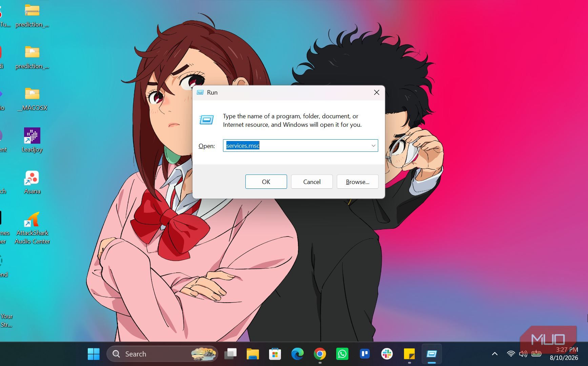Viewport: 588px width, 366px height.
Task: Open Wi-Fi network settings in the tray
Action: (511, 354)
